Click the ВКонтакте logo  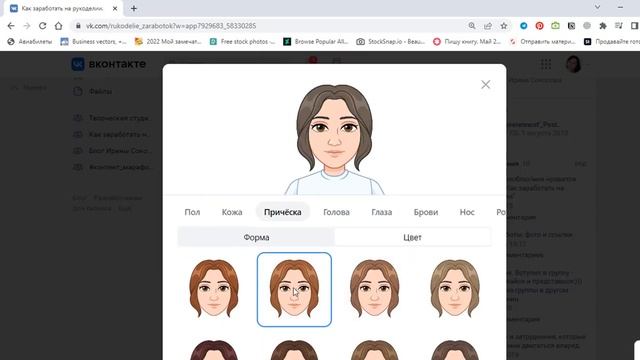(109, 64)
